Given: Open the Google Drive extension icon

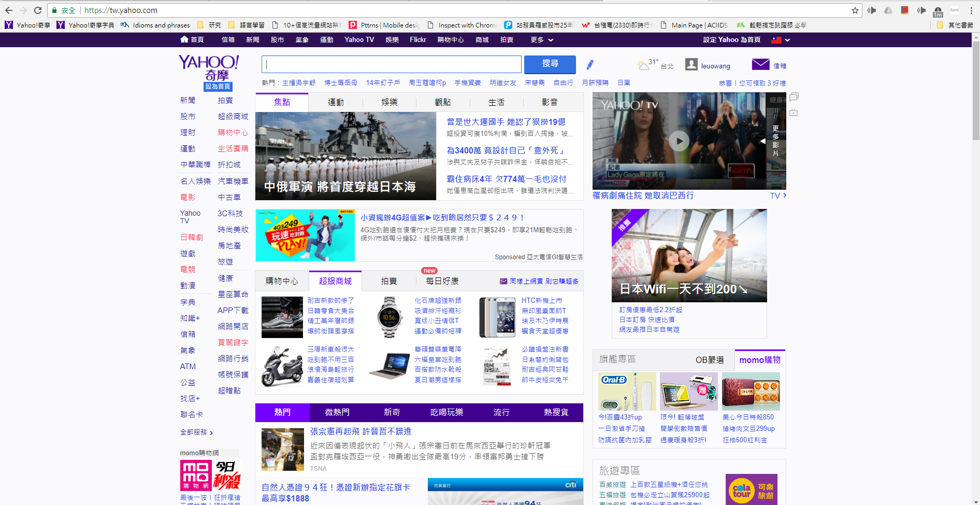Looking at the screenshot, I should 888,10.
